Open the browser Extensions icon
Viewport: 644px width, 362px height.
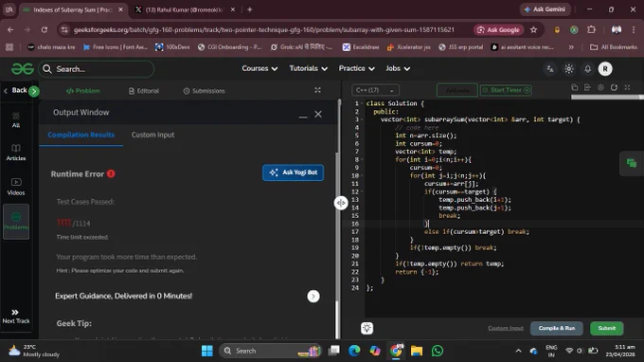[x=591, y=29]
